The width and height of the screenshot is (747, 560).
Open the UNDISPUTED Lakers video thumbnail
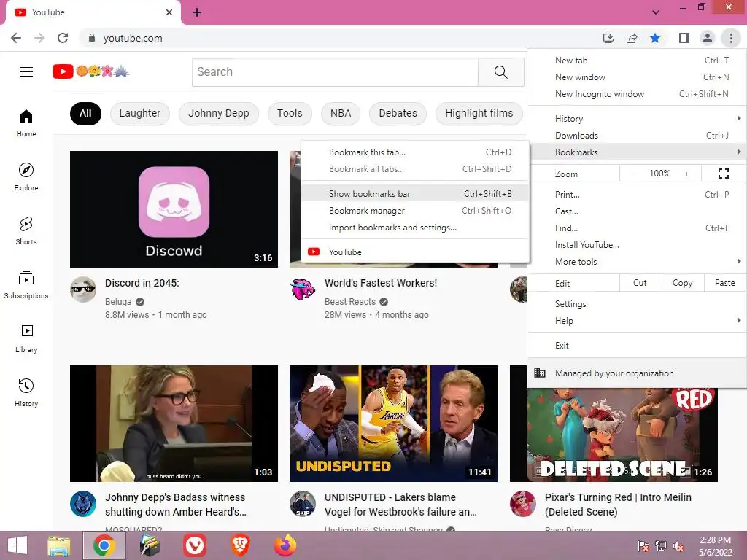(393, 424)
